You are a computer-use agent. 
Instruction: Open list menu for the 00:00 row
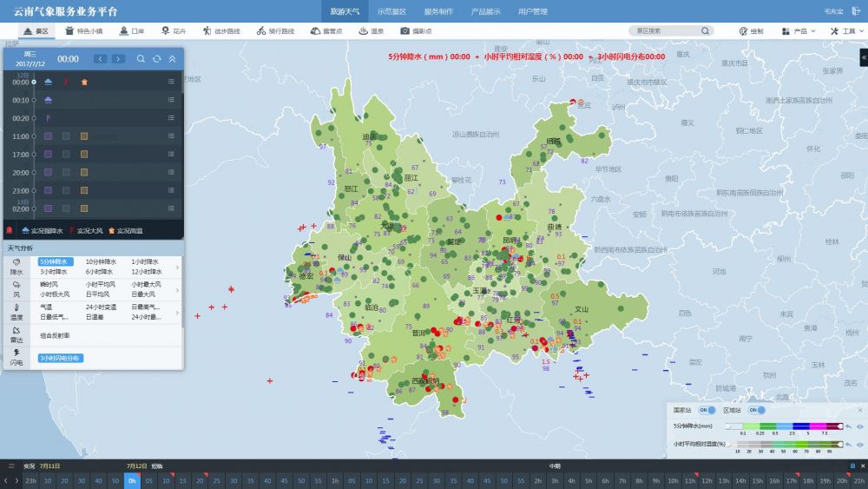point(171,82)
